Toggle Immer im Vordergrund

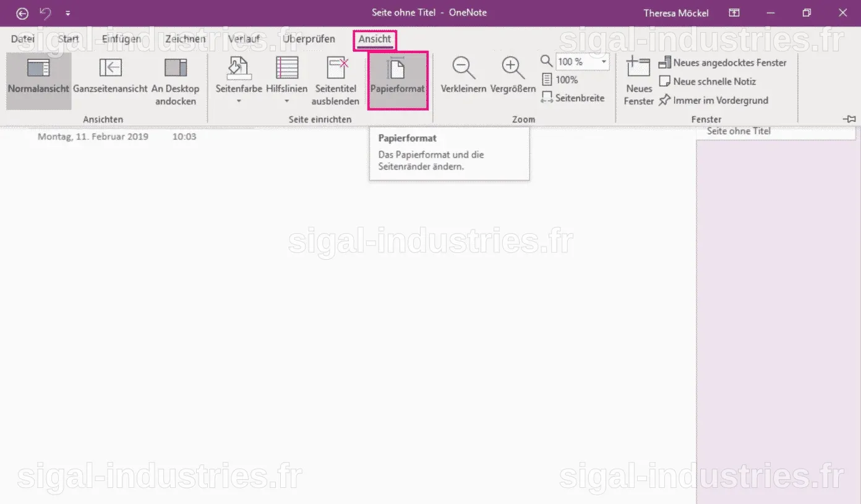[713, 100]
